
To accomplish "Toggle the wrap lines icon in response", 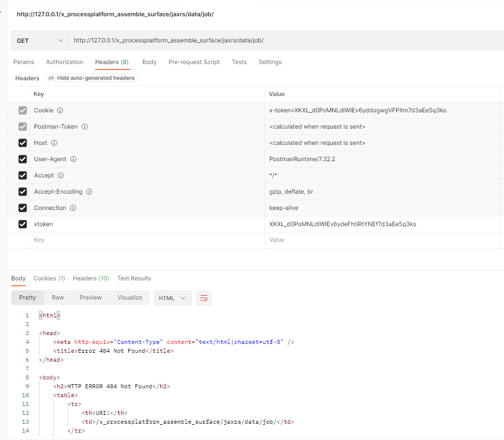I will coord(203,298).
